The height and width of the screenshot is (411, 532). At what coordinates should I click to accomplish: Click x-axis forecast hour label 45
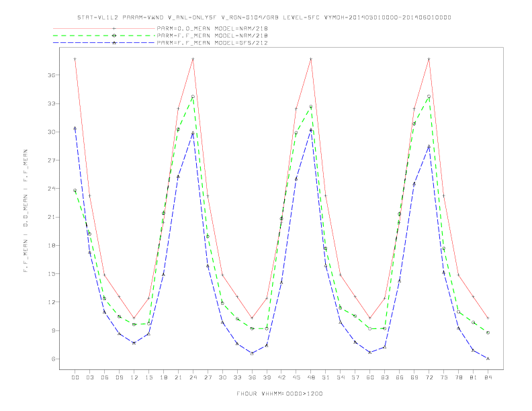[296, 377]
